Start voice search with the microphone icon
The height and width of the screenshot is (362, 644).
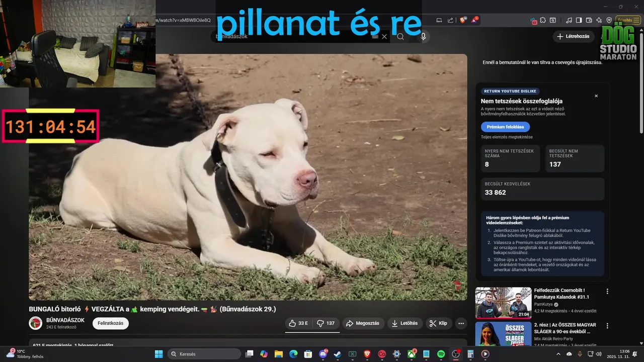[423, 37]
